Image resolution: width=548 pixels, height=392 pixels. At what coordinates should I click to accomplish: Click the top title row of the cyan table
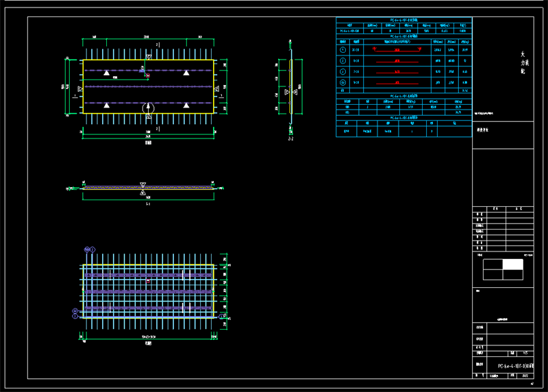point(404,20)
